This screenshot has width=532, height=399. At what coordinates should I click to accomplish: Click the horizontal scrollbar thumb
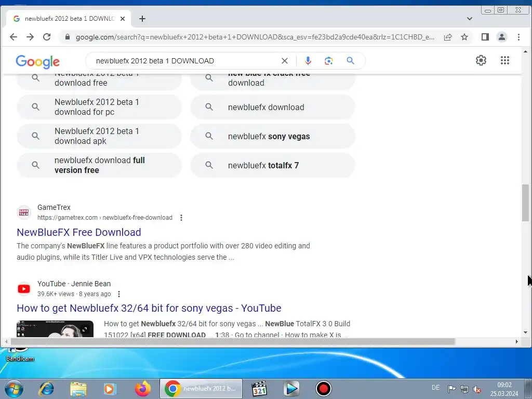click(x=233, y=341)
